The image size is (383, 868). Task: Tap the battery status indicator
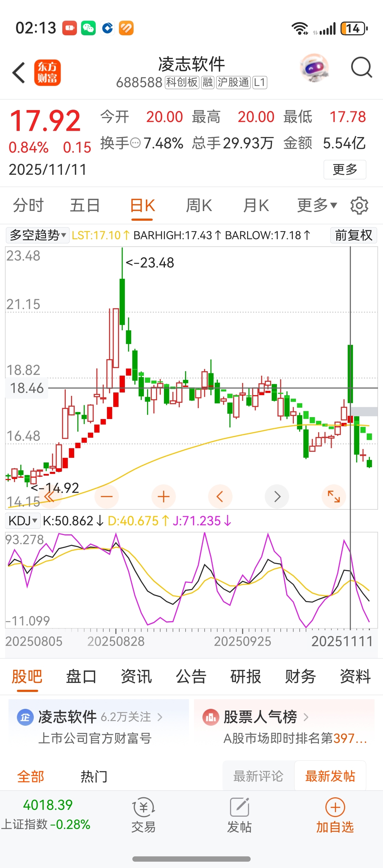pyautogui.click(x=354, y=28)
